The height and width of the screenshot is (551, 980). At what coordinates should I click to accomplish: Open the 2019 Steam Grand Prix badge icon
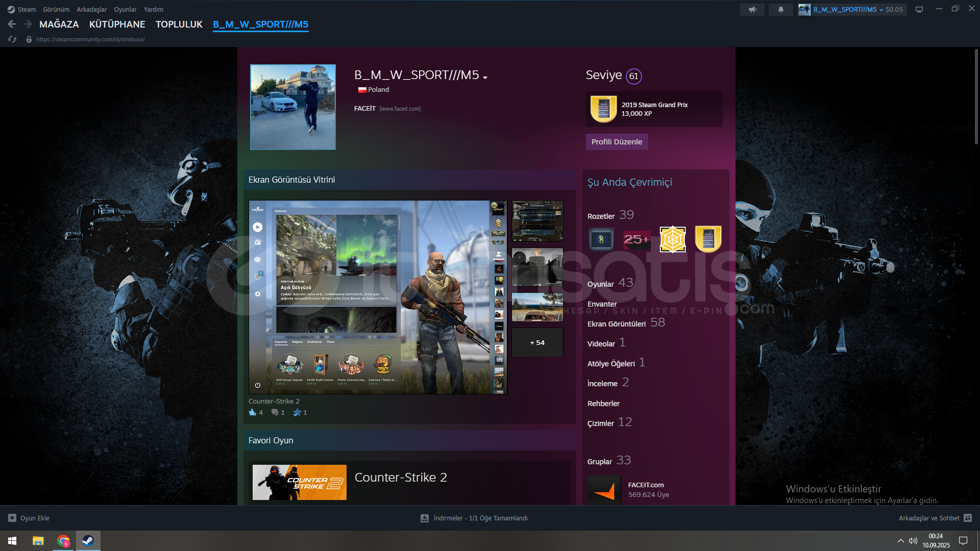603,109
